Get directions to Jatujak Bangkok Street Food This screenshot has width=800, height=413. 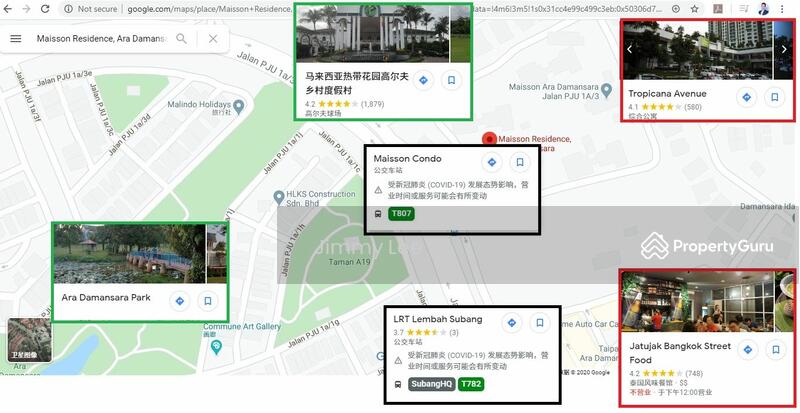click(x=748, y=350)
